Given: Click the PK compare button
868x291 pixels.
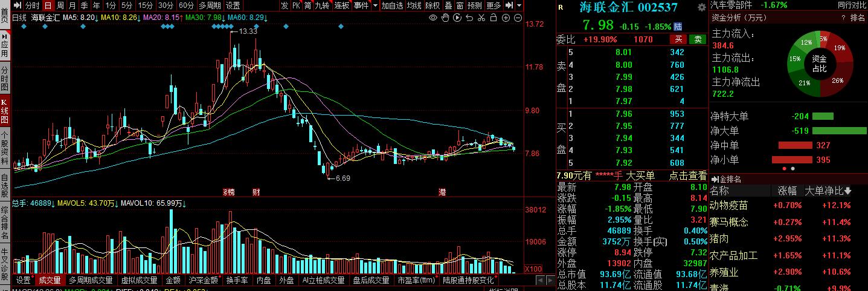Looking at the screenshot, I should 296,5.
